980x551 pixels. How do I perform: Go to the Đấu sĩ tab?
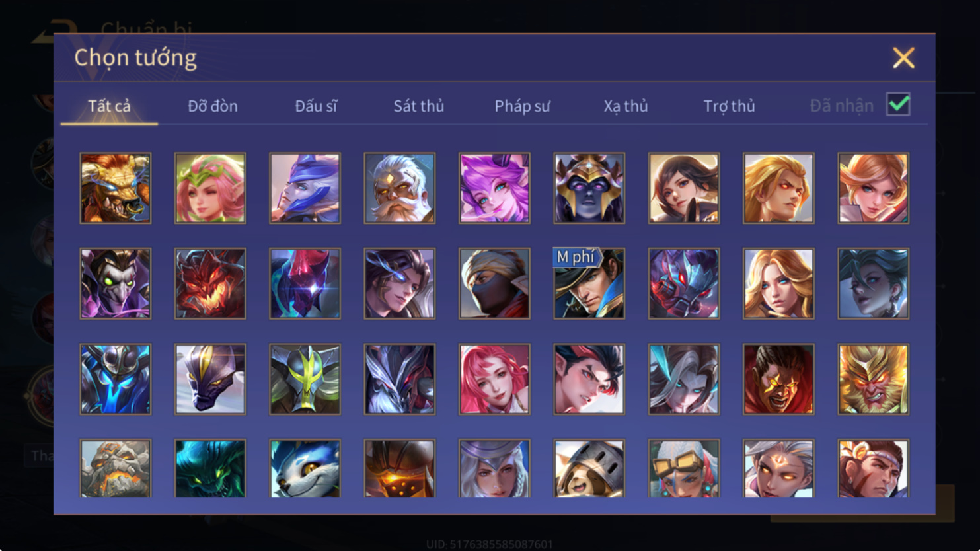click(x=316, y=106)
